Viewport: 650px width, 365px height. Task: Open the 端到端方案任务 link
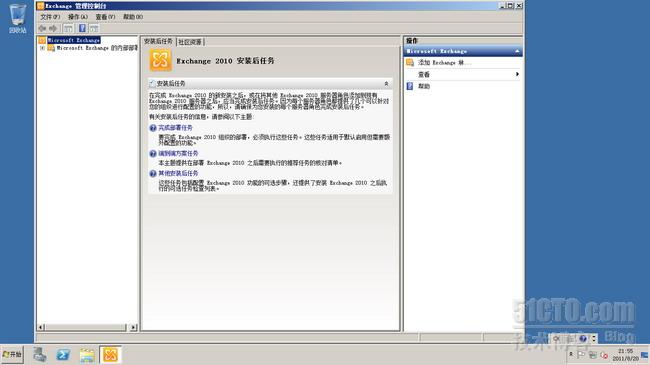[178, 153]
